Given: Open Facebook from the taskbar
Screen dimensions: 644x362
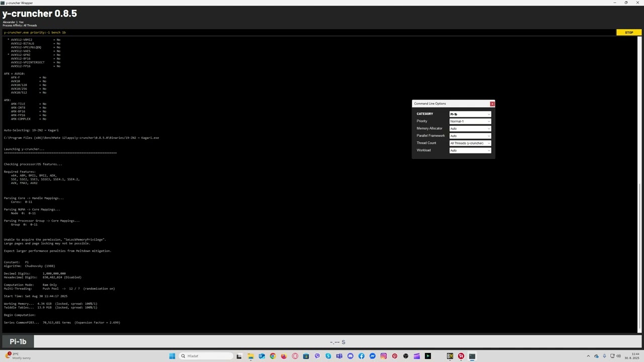Looking at the screenshot, I should click(x=361, y=356).
